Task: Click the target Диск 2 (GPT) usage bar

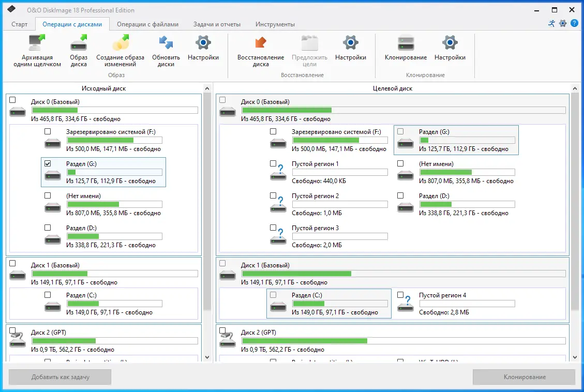Action: 404,341
